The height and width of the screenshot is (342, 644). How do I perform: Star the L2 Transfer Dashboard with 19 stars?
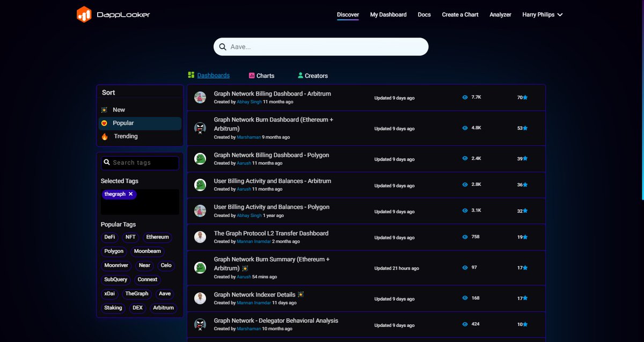pos(525,237)
